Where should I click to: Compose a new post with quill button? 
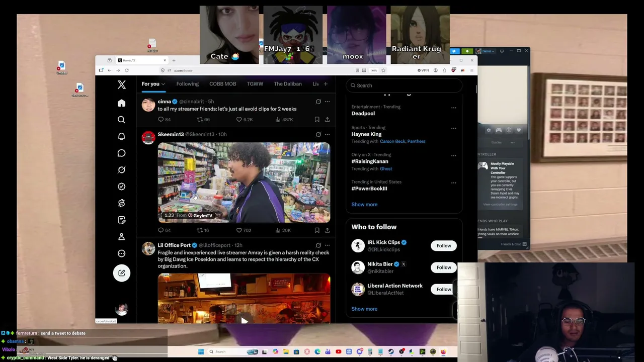[x=121, y=273]
